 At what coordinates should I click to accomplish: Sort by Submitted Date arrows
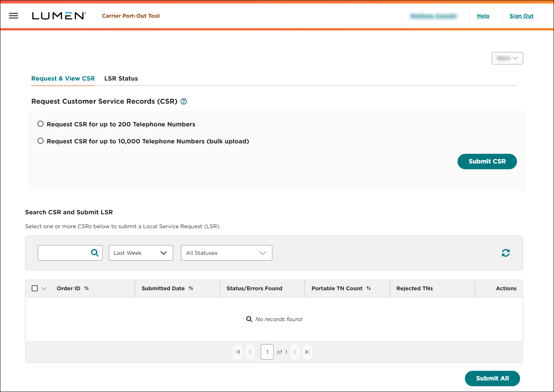pyautogui.click(x=191, y=288)
